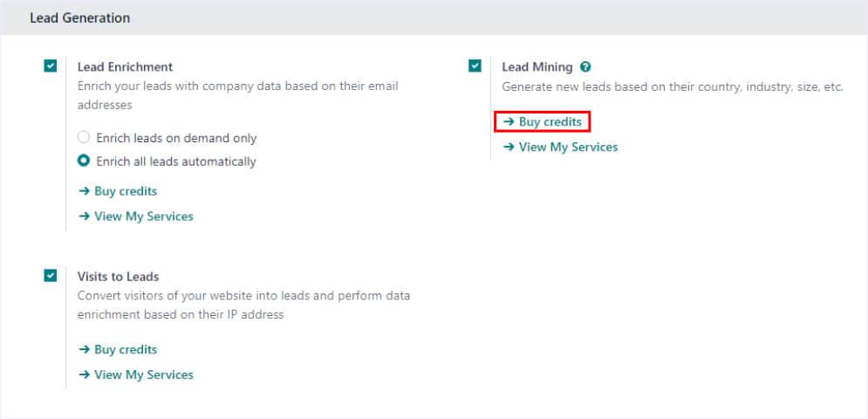Disable the Lead Enrichment checkbox
This screenshot has height=419, width=868.
(51, 66)
